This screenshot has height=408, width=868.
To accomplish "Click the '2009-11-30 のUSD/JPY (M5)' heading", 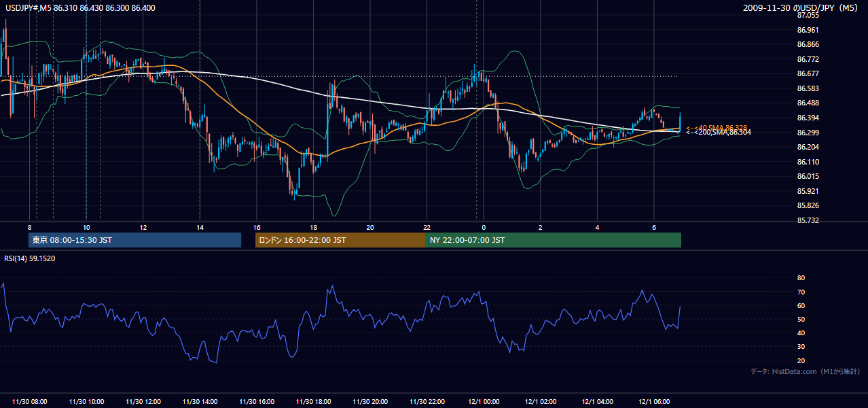I will pos(801,7).
